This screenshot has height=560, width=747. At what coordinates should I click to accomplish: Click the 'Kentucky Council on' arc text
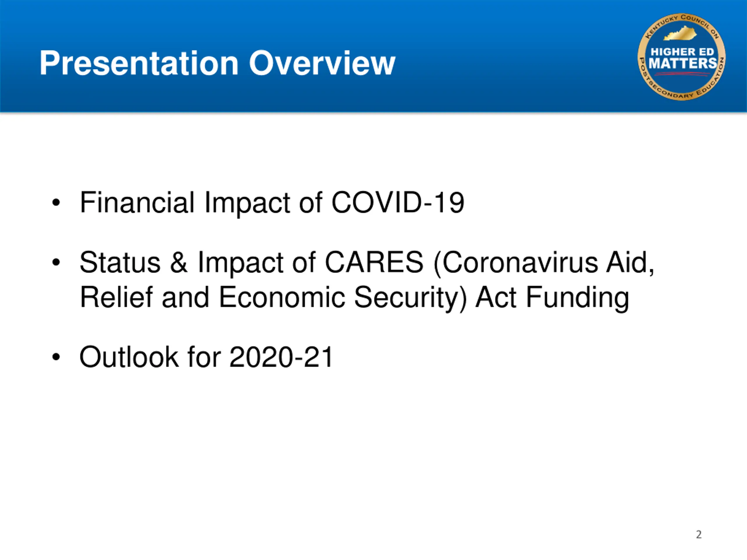[682, 26]
